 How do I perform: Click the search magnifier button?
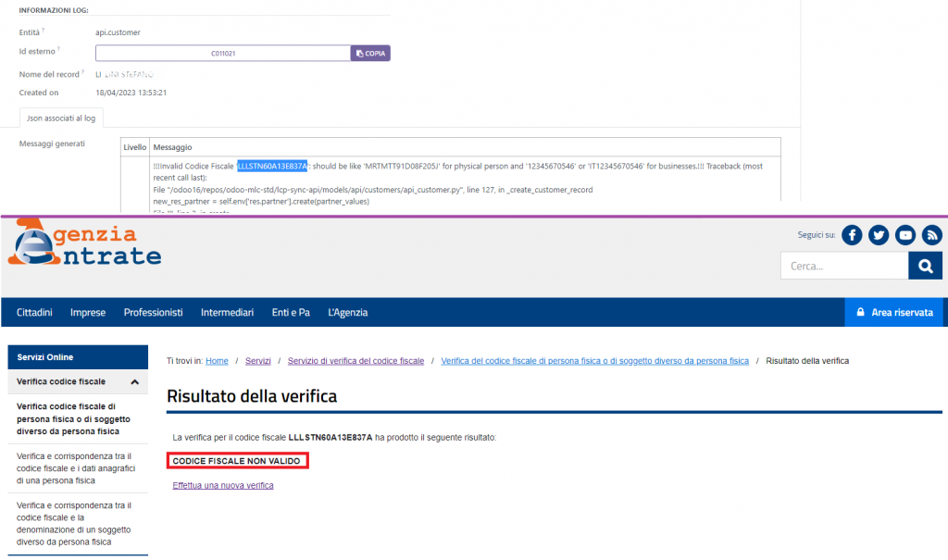coord(925,267)
